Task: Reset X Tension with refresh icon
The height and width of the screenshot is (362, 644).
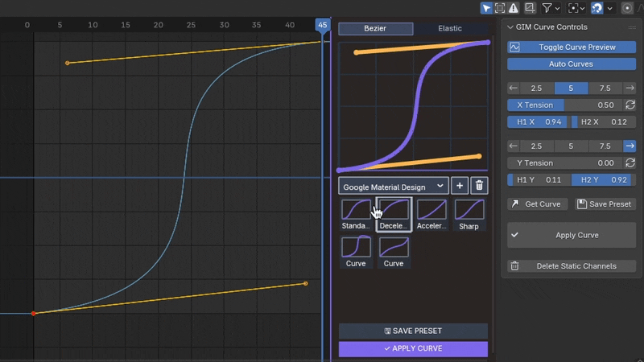Action: [x=630, y=105]
